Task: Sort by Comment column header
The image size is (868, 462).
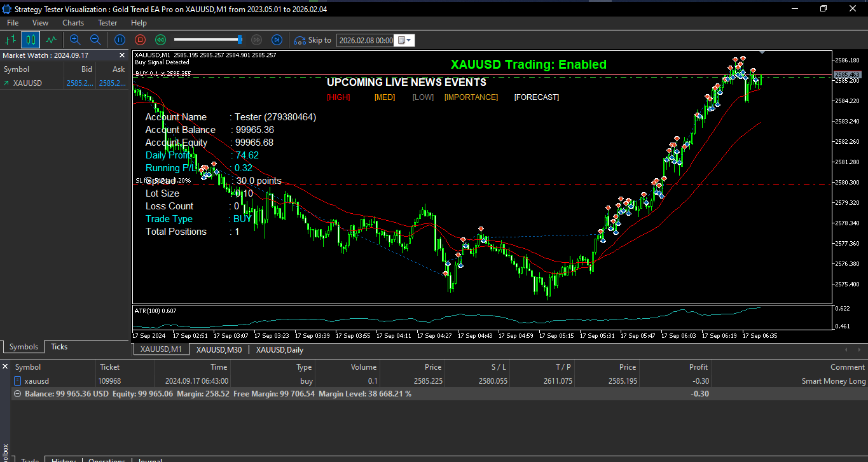Action: [847, 367]
